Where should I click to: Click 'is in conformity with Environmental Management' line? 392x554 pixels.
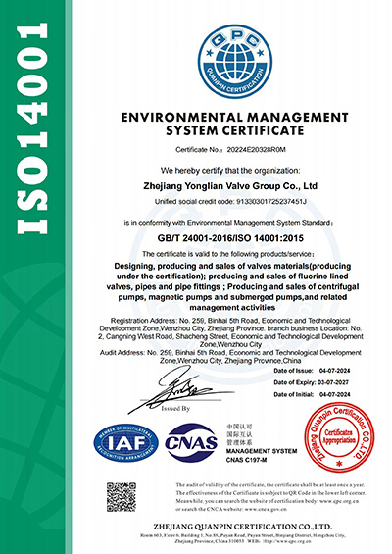pos(228,223)
